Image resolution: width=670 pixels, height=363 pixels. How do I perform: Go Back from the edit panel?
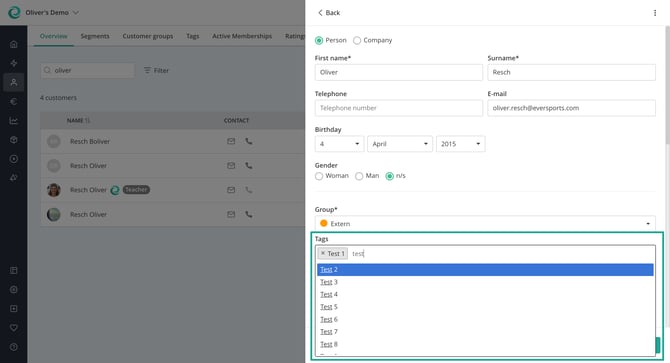tap(329, 13)
